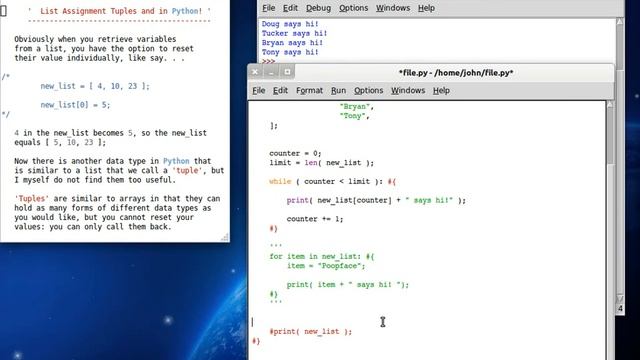Viewport: 640px width, 360px height.
Task: Open Options menu in file.py editor
Action: point(368,90)
